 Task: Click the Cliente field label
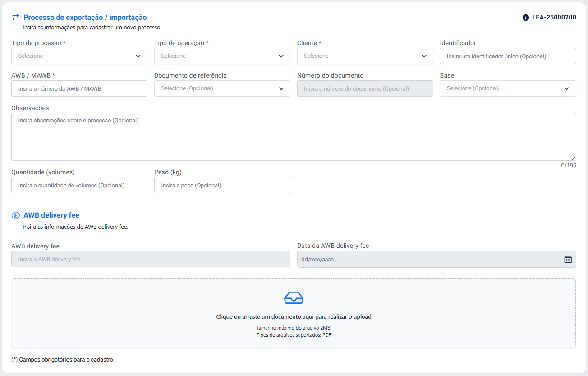click(309, 43)
